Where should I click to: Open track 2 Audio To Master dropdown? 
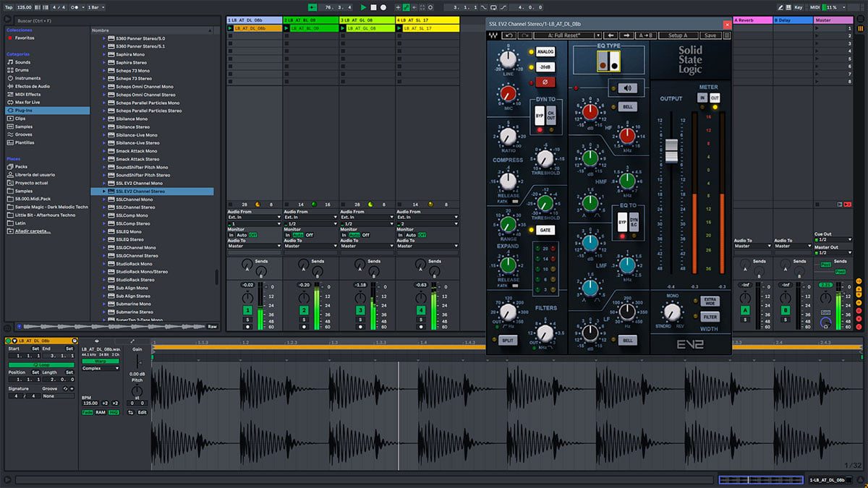(310, 246)
